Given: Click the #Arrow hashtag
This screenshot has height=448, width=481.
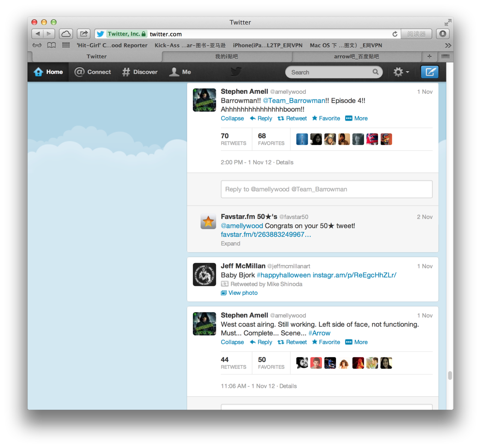Looking at the screenshot, I should 319,333.
